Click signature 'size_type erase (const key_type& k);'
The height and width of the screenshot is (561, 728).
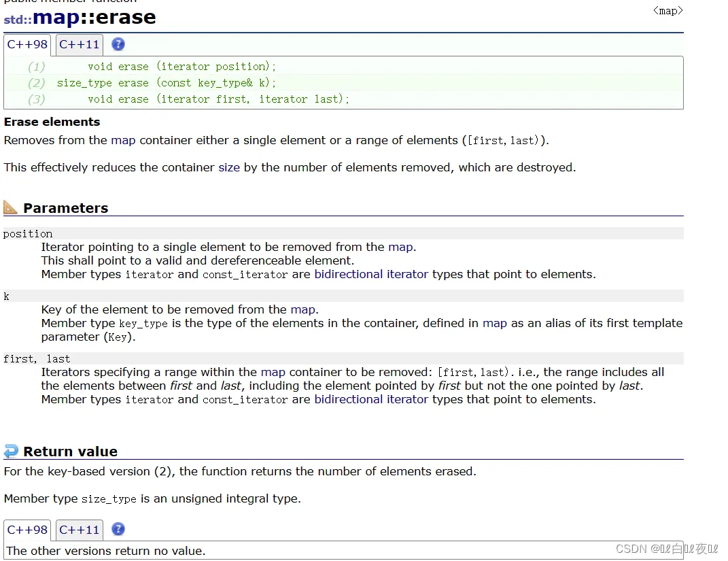[167, 83]
